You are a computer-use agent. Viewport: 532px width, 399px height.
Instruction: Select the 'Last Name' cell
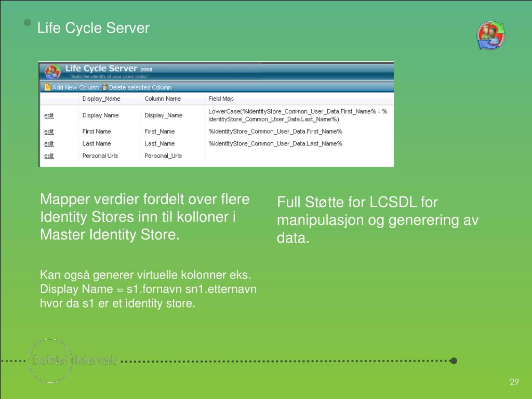point(96,143)
